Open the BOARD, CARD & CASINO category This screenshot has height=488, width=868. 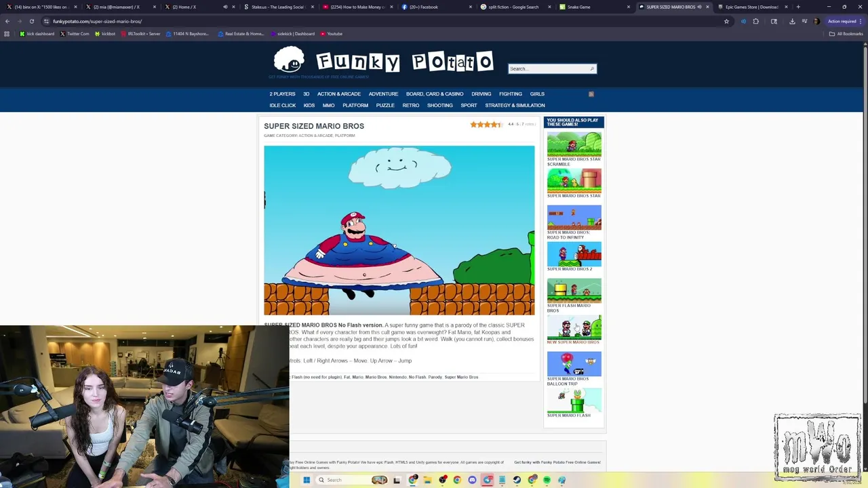click(x=435, y=94)
